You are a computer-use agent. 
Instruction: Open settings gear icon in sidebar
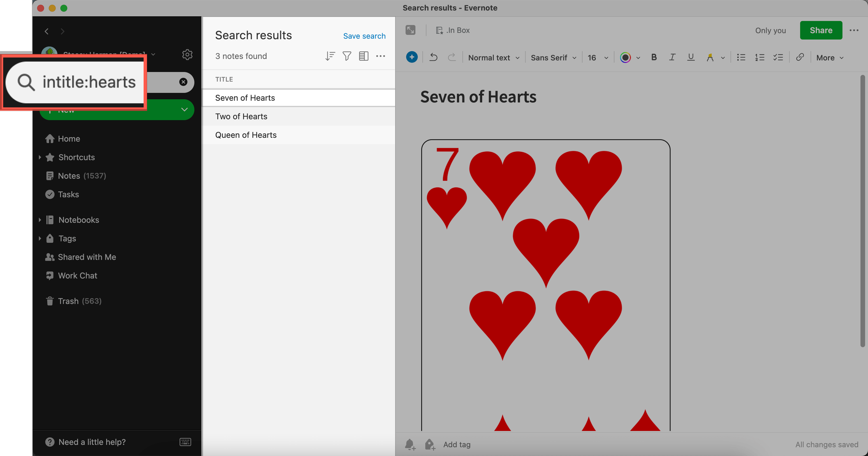click(x=187, y=54)
